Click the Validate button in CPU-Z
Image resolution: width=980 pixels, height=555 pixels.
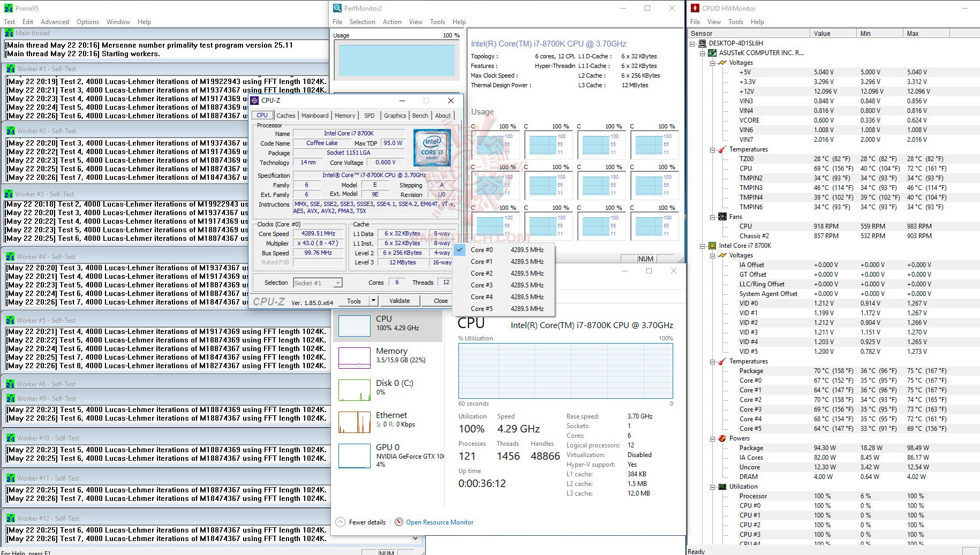[x=399, y=301]
